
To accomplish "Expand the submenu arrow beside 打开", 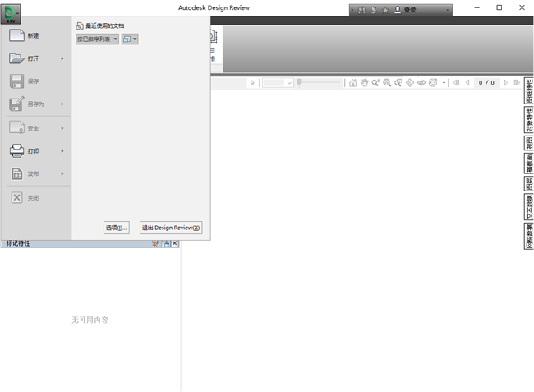I will tap(62, 58).
